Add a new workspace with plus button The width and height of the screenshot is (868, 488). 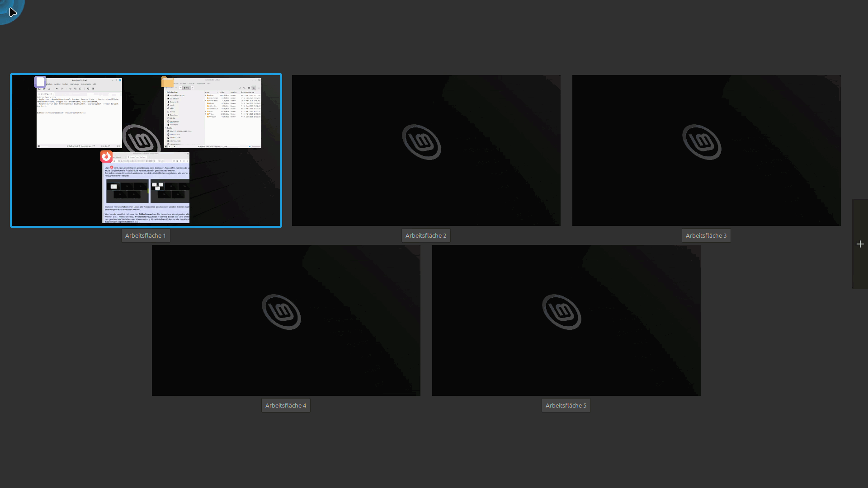tap(860, 244)
